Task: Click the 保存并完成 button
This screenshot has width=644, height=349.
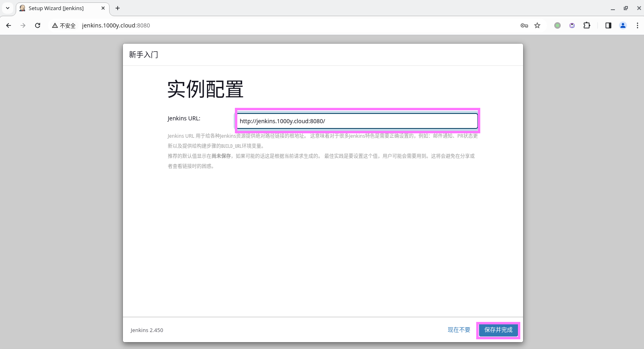Action: (498, 330)
